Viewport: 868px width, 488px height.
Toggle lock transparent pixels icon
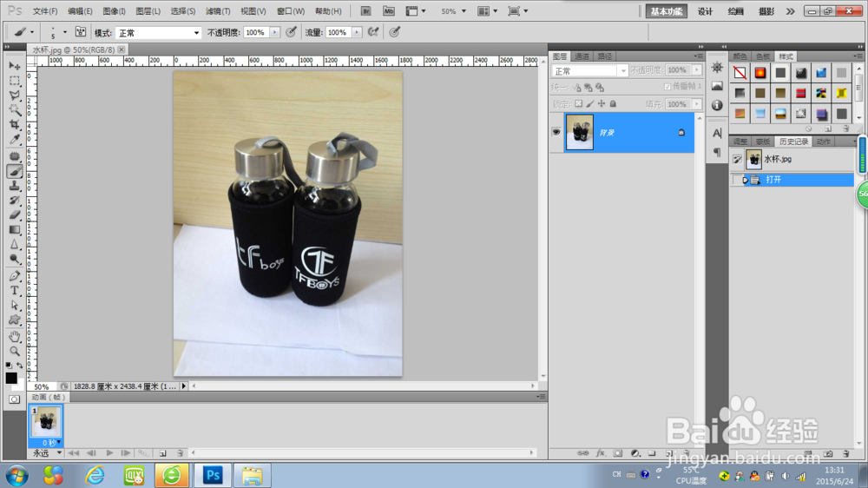click(578, 103)
